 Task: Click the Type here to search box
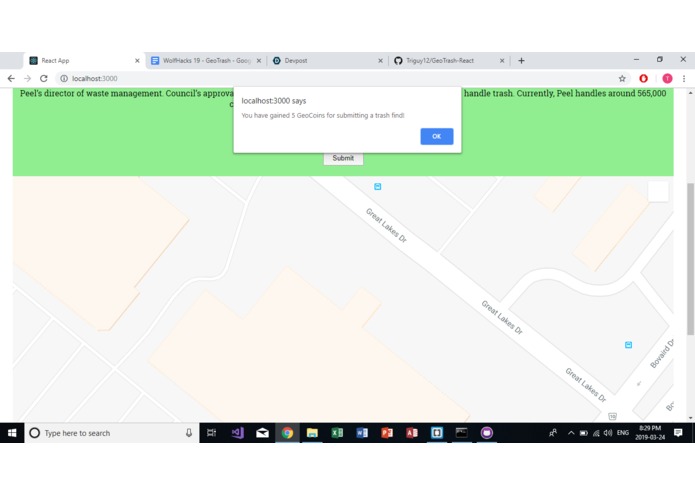click(x=112, y=433)
